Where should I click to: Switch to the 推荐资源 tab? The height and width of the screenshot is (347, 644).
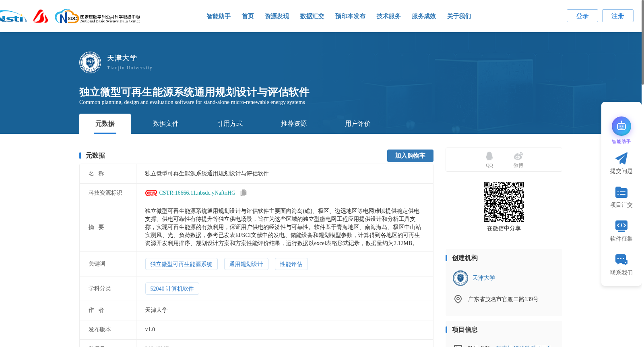pos(294,124)
